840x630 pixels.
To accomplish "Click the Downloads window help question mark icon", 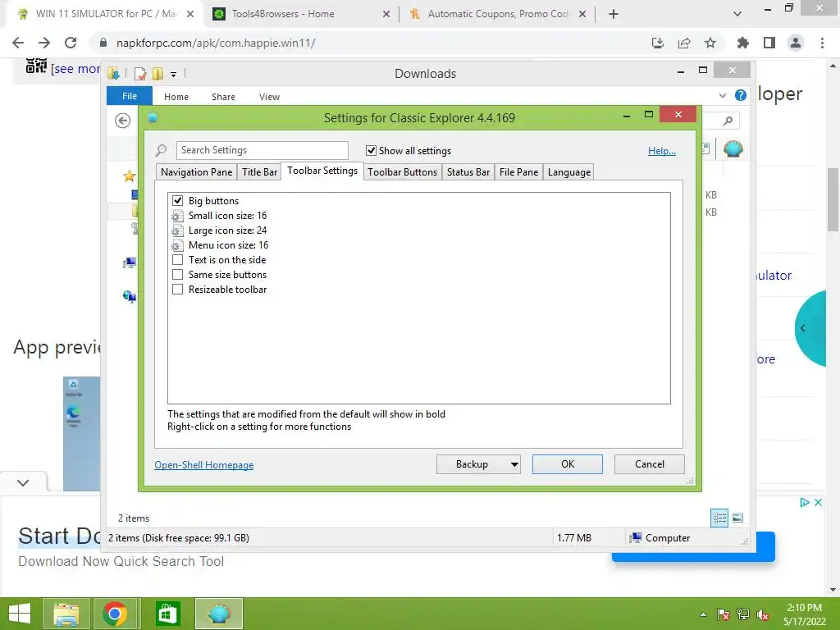I will (741, 95).
